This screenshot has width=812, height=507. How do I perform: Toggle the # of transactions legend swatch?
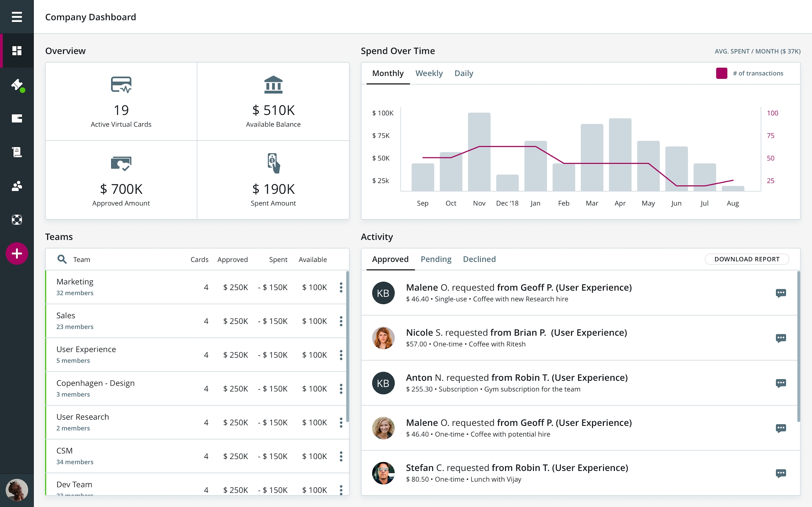point(721,73)
